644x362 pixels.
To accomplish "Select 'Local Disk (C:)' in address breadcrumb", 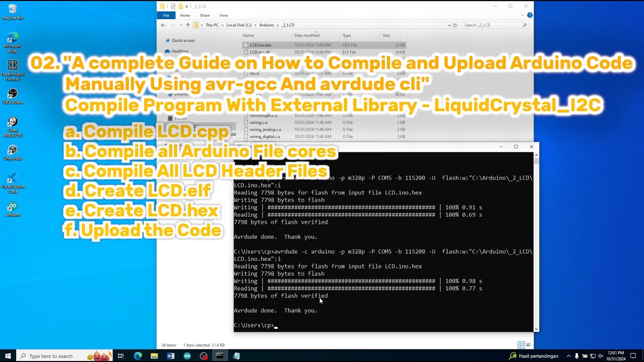I will [240, 25].
